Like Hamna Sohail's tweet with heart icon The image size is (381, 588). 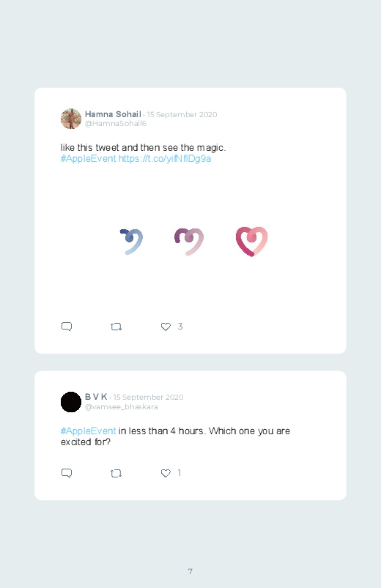click(166, 327)
